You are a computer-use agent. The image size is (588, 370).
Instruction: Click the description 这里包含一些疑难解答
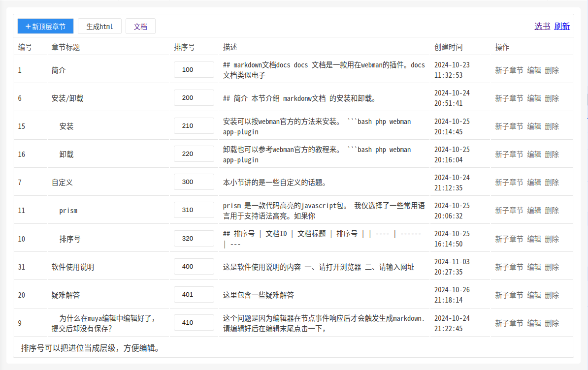259,296
